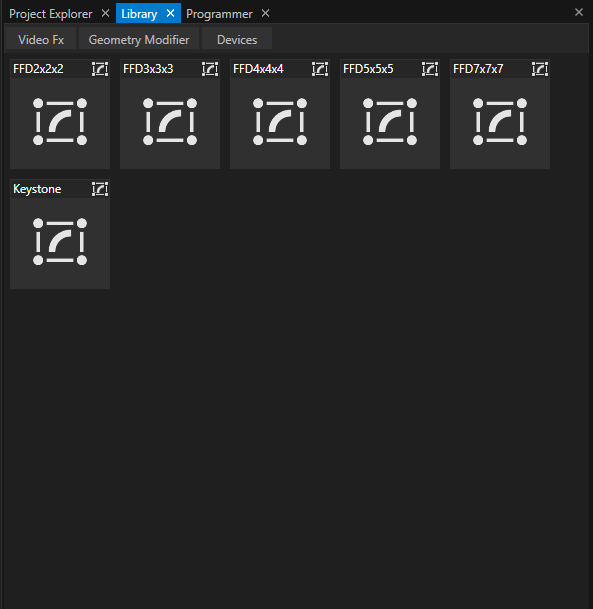
Task: Select the FFD3x3x3 large modifier icon
Action: point(170,122)
